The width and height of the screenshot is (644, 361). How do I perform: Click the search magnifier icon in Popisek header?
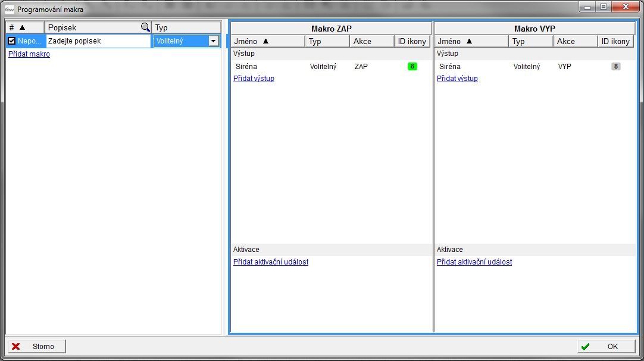pyautogui.click(x=145, y=27)
